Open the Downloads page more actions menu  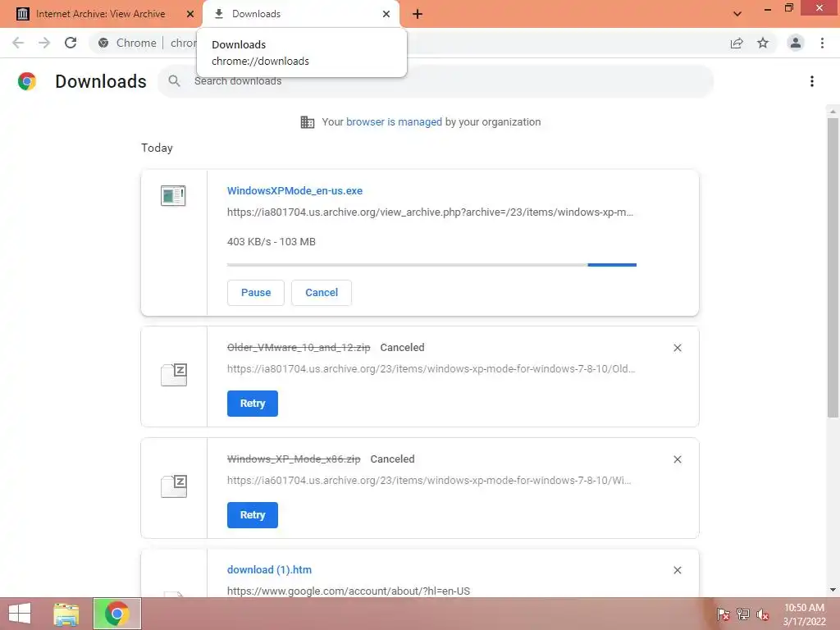(812, 81)
